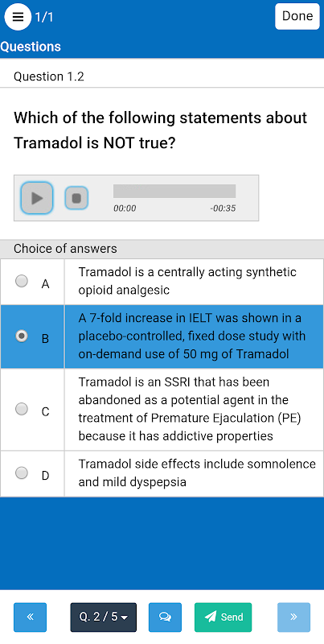Choose the somnolence and dyspepsia answer text
Screen dimensions: 324x644
click(197, 473)
